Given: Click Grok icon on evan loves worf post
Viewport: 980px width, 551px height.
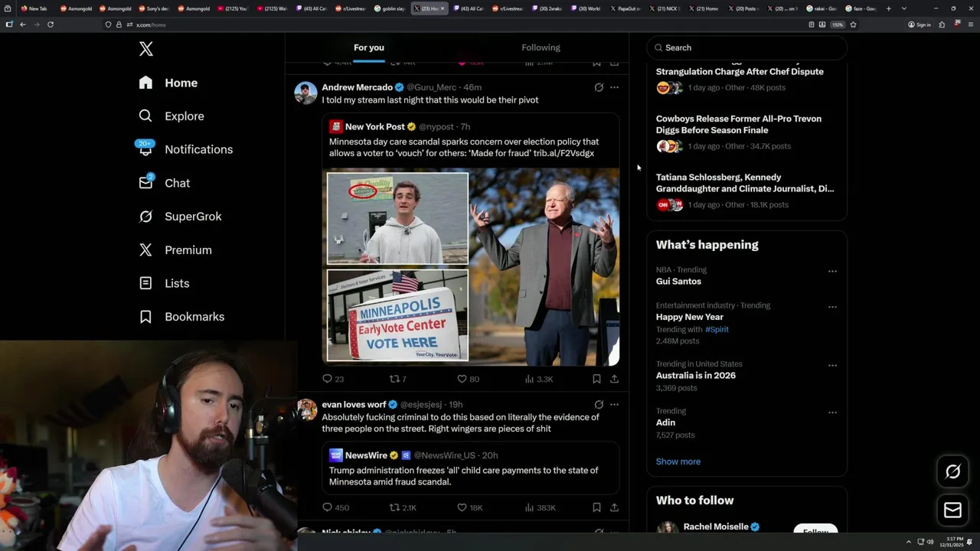Looking at the screenshot, I should [x=599, y=404].
